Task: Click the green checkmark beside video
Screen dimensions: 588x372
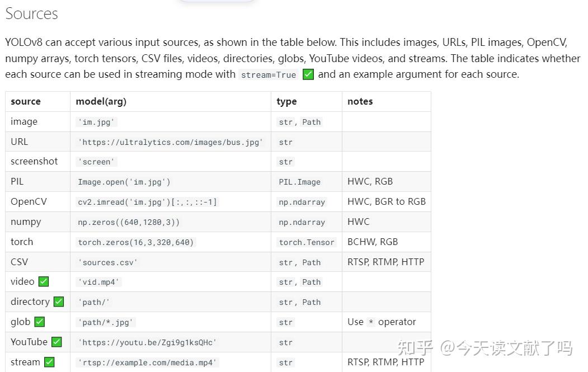Action: (43, 282)
